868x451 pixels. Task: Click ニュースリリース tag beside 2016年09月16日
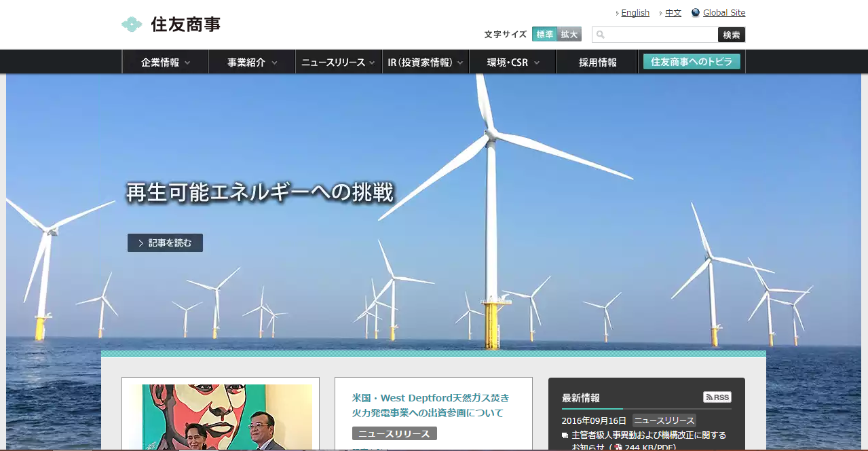click(664, 420)
